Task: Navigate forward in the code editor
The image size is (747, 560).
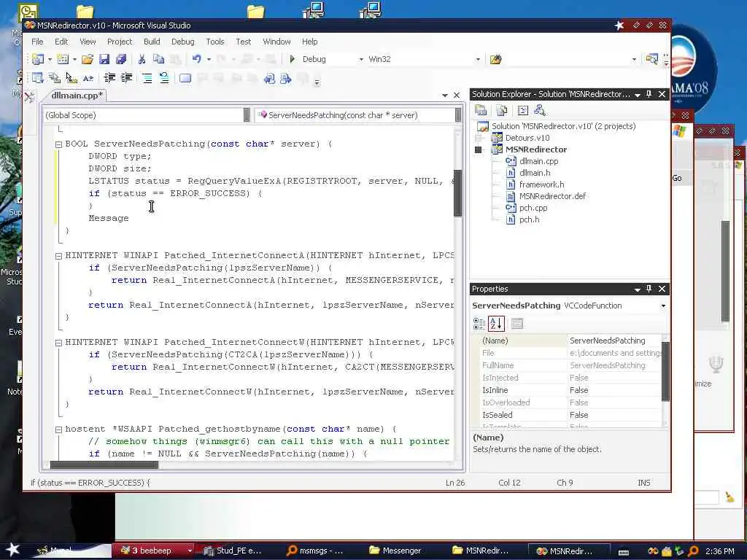Action: tap(285, 78)
